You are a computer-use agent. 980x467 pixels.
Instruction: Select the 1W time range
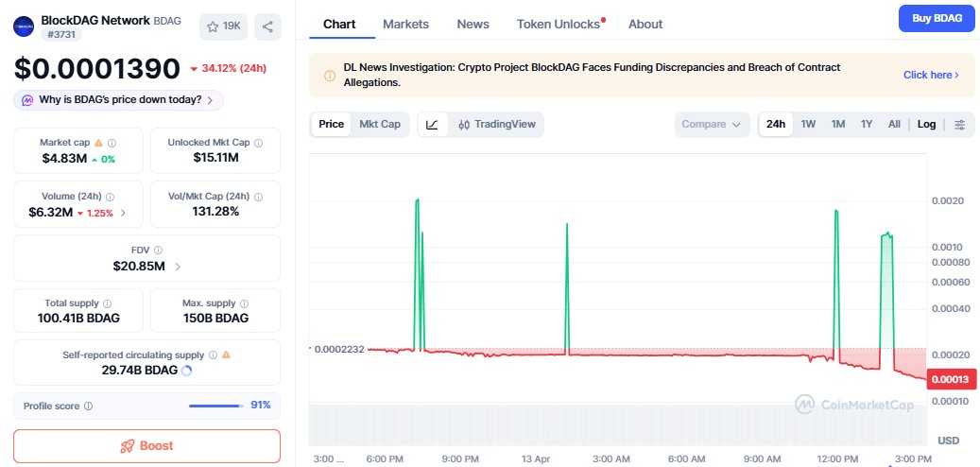[x=808, y=125]
